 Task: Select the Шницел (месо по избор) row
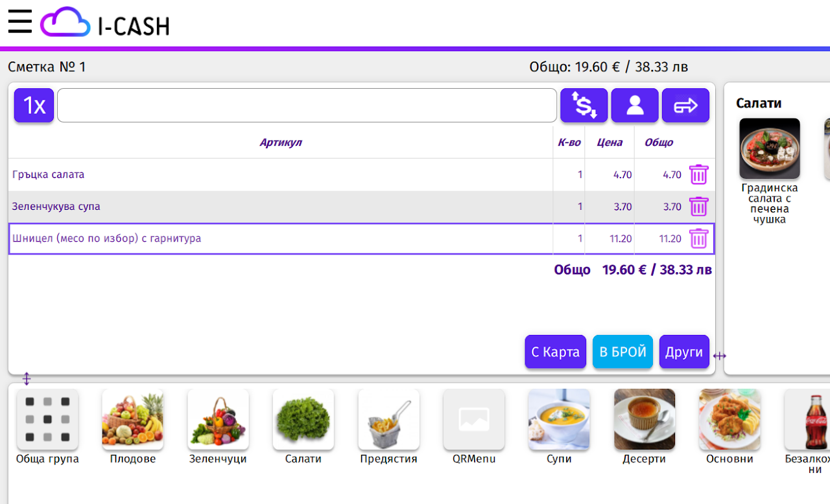(x=362, y=238)
